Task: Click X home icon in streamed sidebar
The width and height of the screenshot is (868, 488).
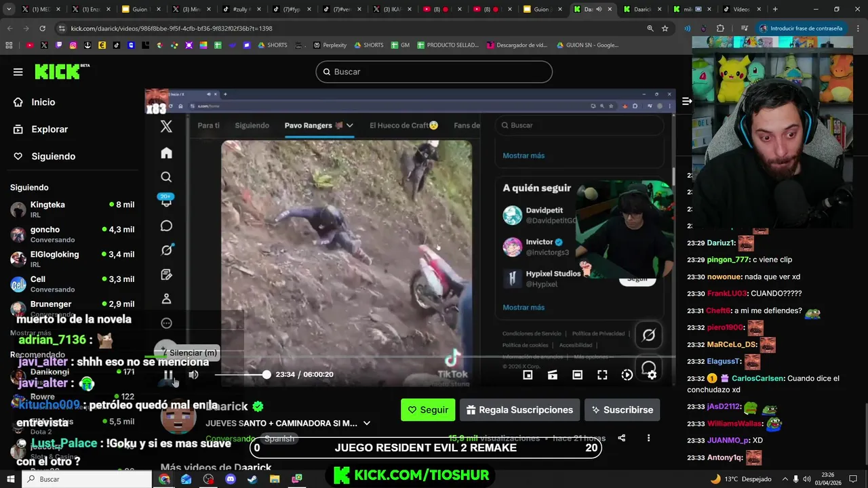Action: [x=166, y=153]
